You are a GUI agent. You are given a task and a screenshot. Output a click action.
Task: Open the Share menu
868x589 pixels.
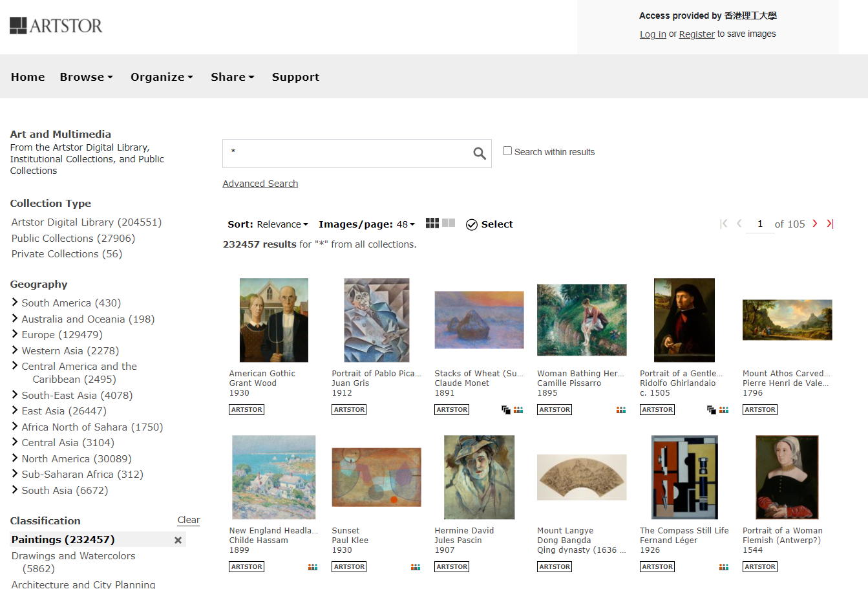(x=232, y=77)
